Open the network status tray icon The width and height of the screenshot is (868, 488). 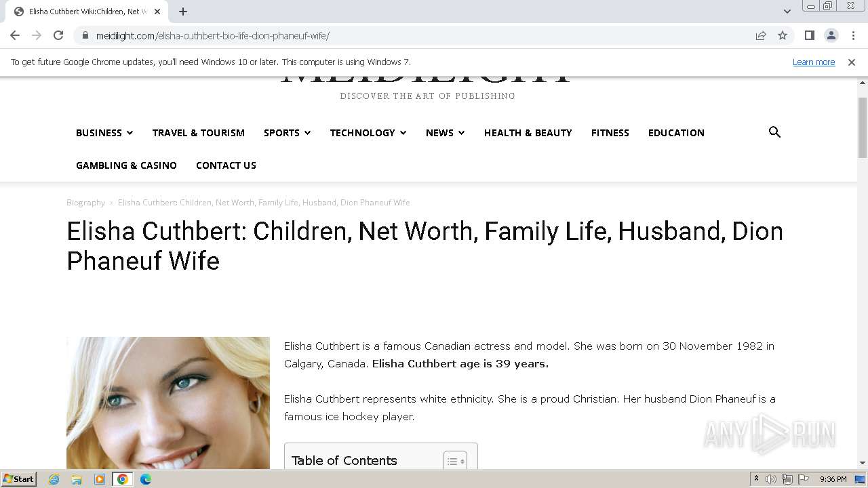pos(787,479)
